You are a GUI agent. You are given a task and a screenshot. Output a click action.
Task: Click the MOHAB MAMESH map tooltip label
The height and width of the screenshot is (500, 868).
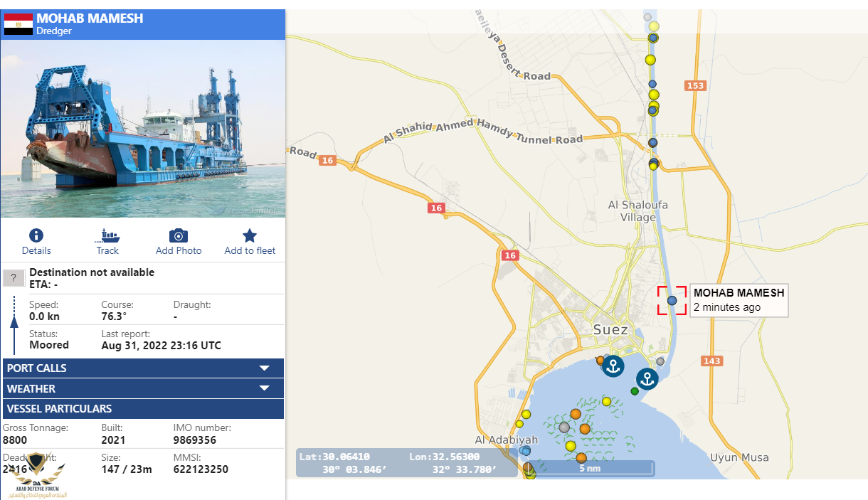pyautogui.click(x=739, y=299)
